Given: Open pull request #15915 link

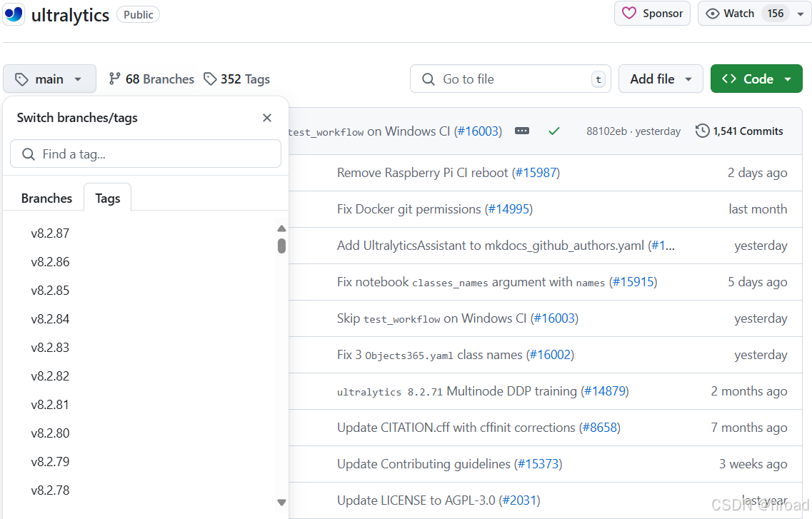Looking at the screenshot, I should [633, 282].
